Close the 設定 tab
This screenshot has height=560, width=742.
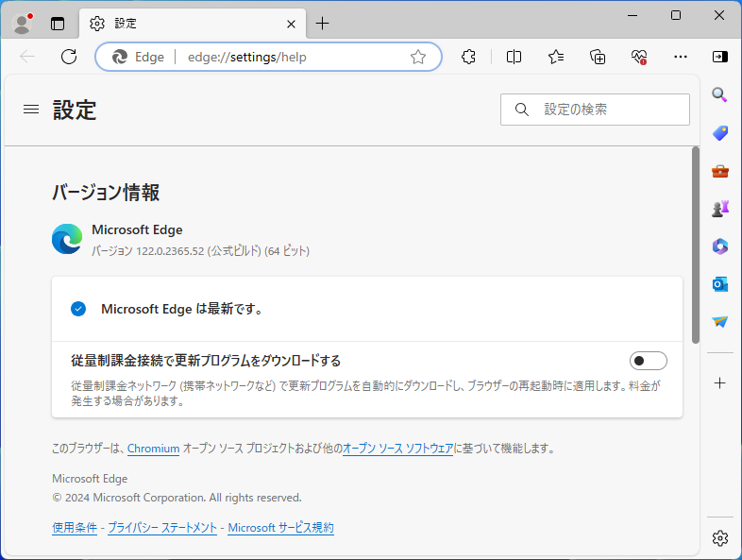(x=291, y=24)
